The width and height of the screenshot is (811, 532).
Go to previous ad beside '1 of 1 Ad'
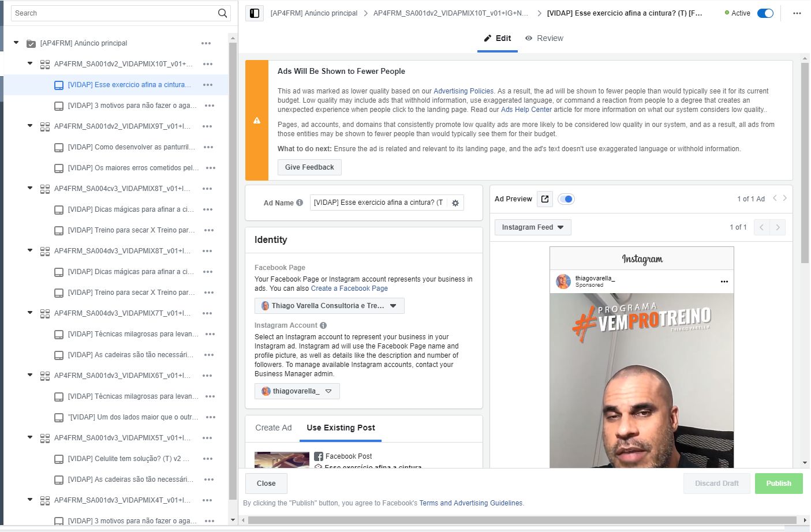(x=775, y=198)
